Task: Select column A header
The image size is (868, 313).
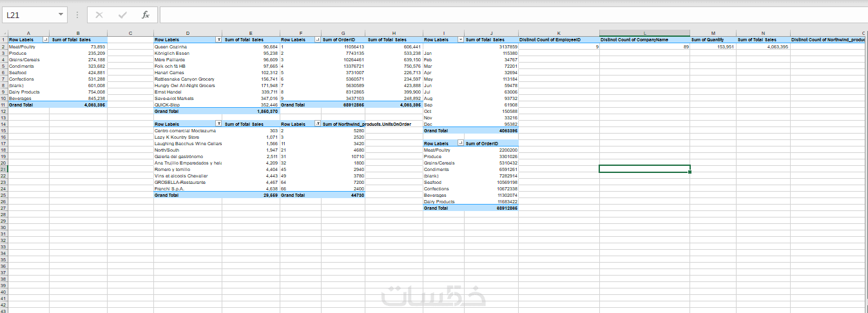Action: point(28,33)
